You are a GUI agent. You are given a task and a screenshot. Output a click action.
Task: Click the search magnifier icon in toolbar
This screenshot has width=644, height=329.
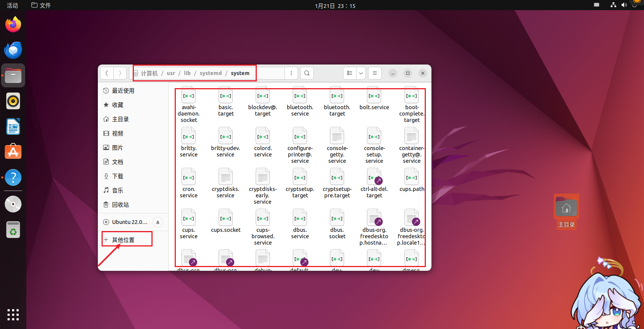(307, 73)
